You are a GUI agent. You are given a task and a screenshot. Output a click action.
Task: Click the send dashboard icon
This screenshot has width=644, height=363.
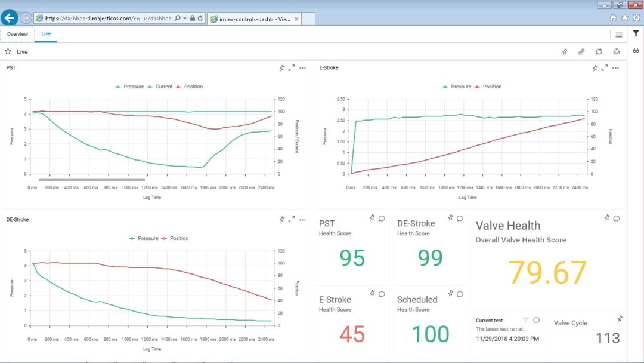tap(616, 51)
